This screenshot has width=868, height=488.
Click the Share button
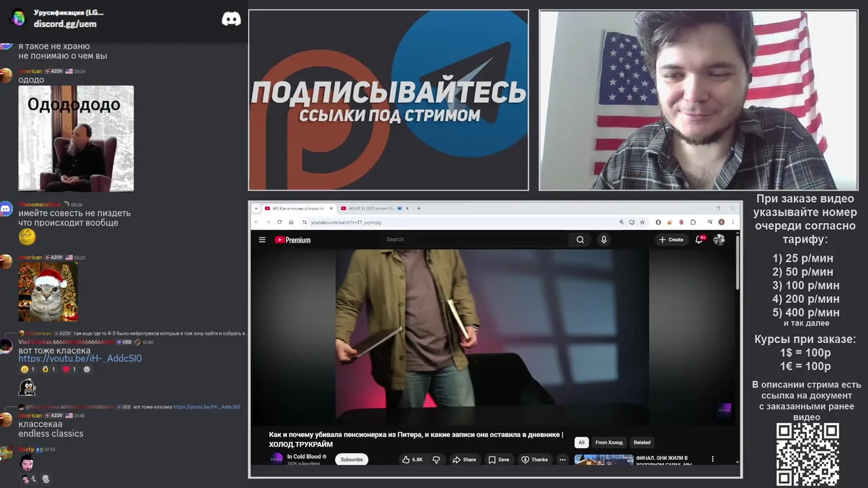pyautogui.click(x=465, y=460)
